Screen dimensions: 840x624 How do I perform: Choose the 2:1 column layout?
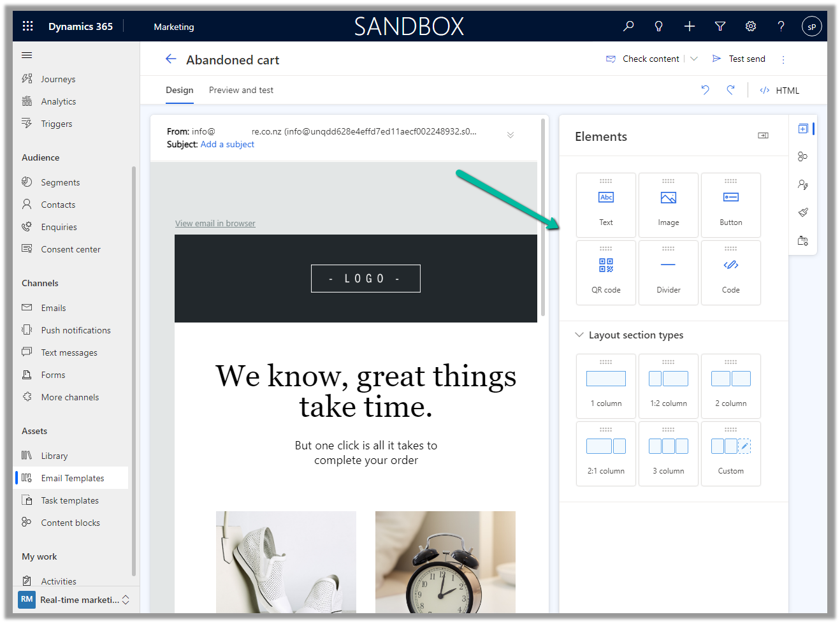pyautogui.click(x=606, y=454)
